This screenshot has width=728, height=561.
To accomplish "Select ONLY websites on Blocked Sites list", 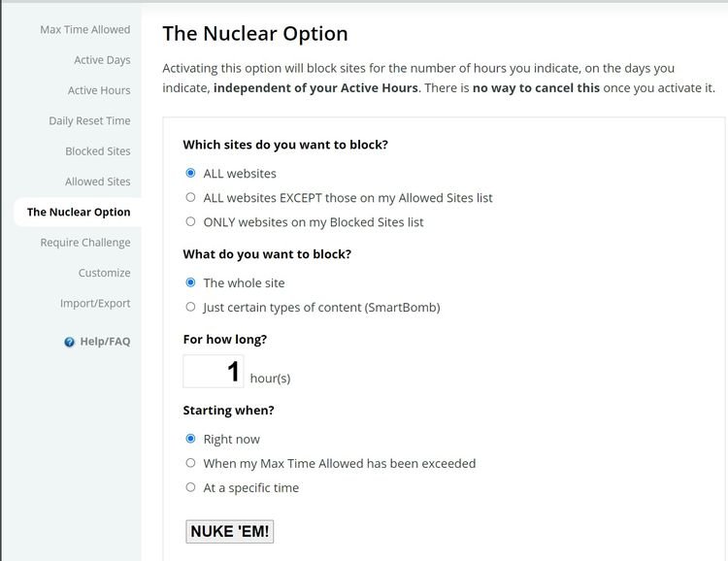I will click(190, 222).
